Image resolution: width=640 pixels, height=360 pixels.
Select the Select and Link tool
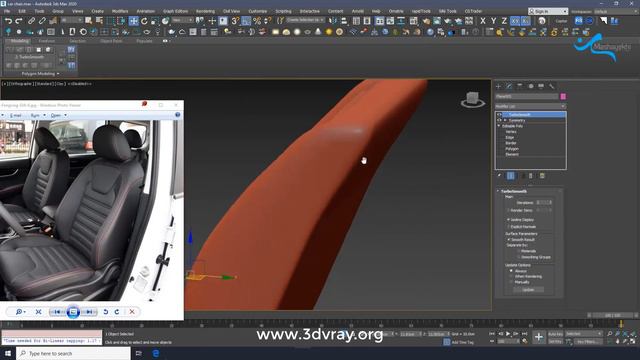click(31, 21)
